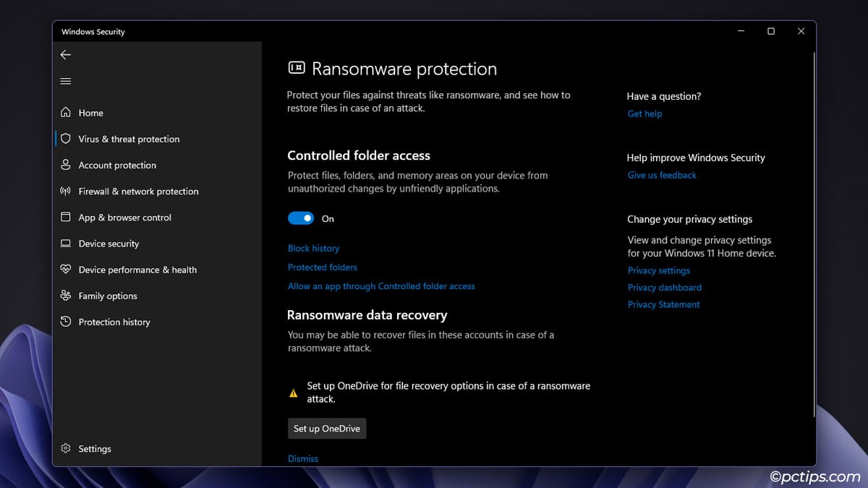
Task: Open the Privacy Statement link
Action: click(x=664, y=304)
